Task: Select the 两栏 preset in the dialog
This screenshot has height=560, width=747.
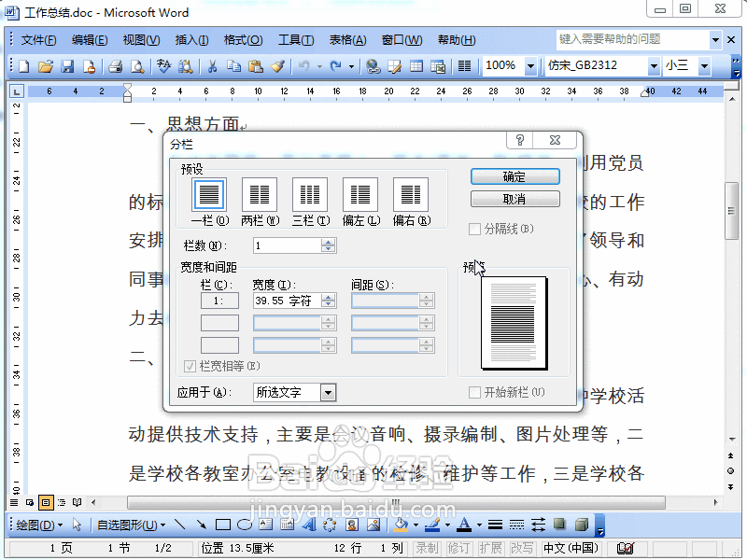Action: tap(259, 196)
